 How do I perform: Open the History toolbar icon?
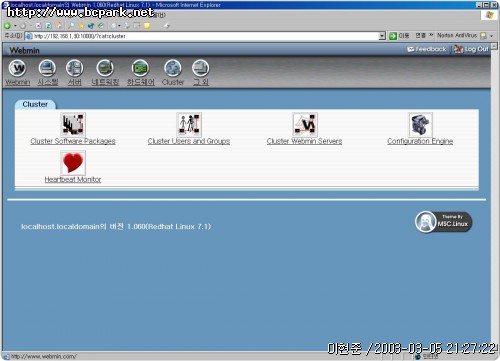pyautogui.click(x=101, y=26)
